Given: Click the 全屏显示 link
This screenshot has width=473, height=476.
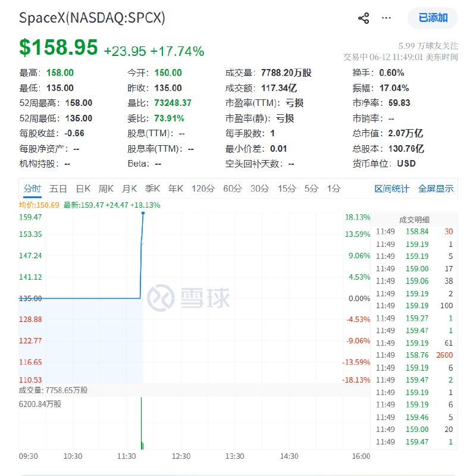Looking at the screenshot, I should point(436,189).
